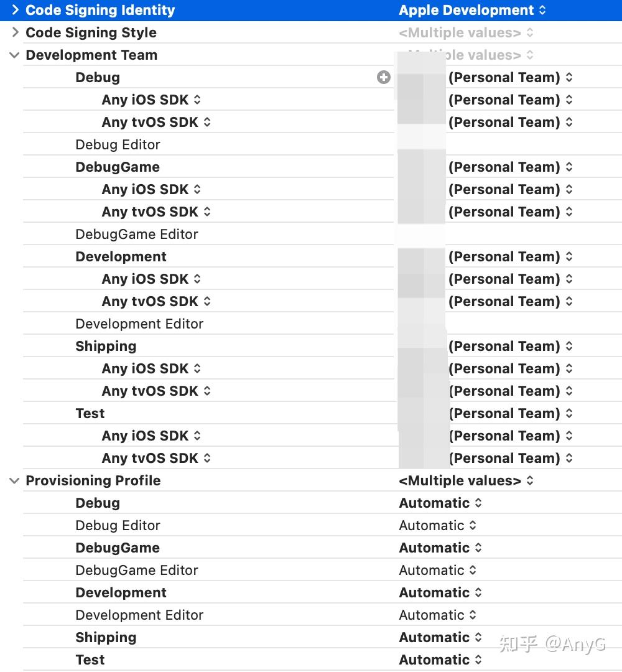622x672 pixels.
Task: Select the Shipping row under Provisioning Profile
Action: tap(106, 637)
